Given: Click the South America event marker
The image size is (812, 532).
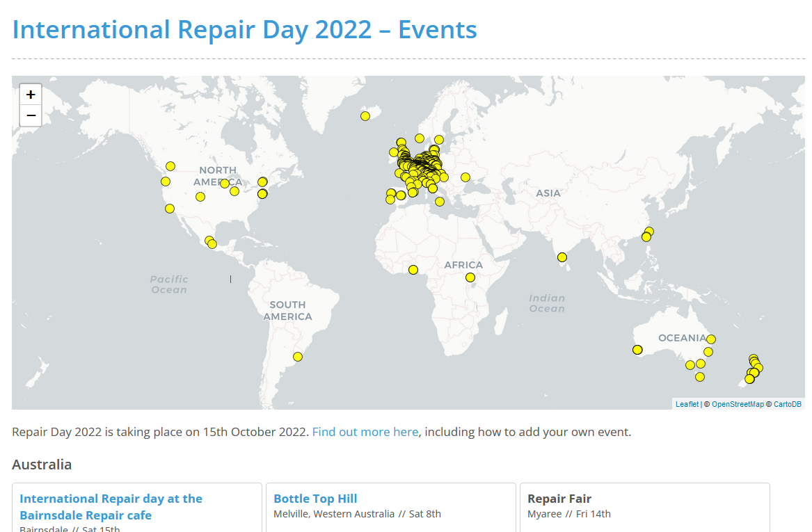Looking at the screenshot, I should (x=298, y=357).
